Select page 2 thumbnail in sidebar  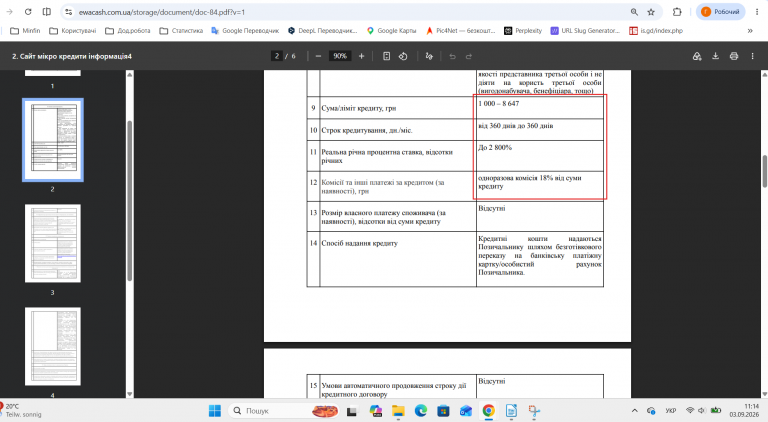[53, 140]
